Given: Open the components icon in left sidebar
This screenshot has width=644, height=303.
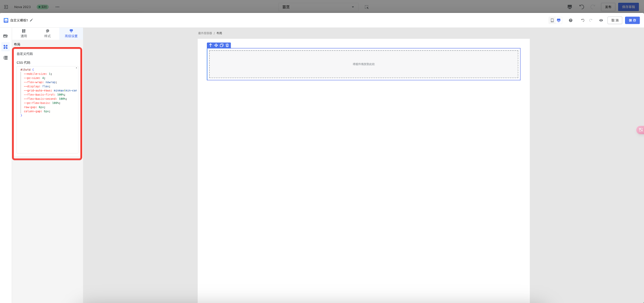Looking at the screenshot, I should click(6, 47).
